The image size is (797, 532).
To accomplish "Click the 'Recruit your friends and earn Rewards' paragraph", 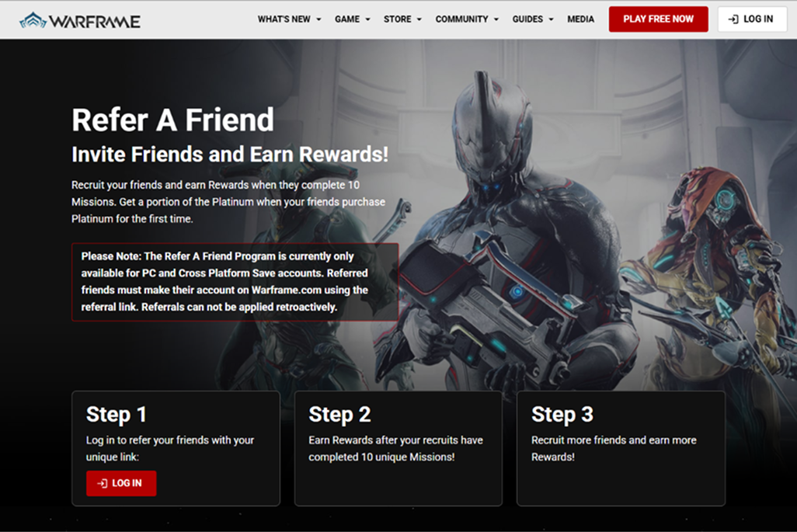I will point(228,202).
